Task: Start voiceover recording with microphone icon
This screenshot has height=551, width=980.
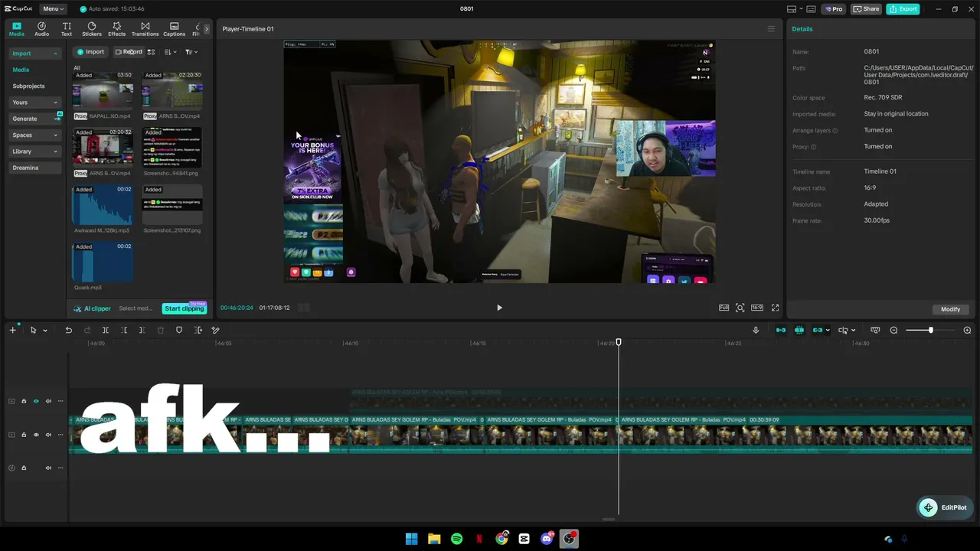Action: click(x=756, y=330)
